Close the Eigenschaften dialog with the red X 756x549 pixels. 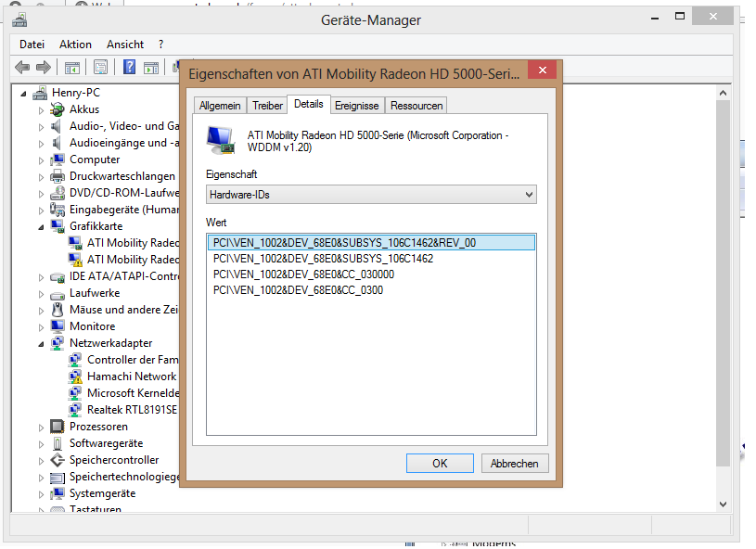click(543, 70)
